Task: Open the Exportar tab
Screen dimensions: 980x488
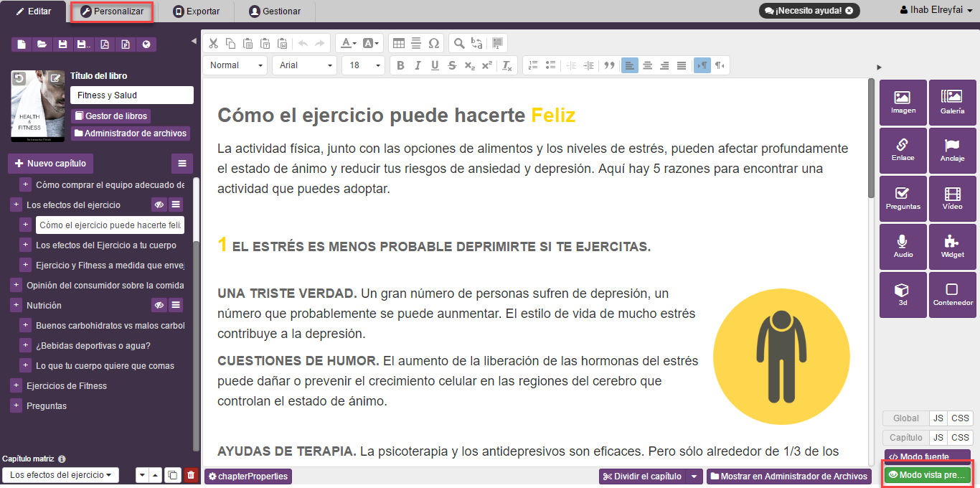Action: pos(197,11)
